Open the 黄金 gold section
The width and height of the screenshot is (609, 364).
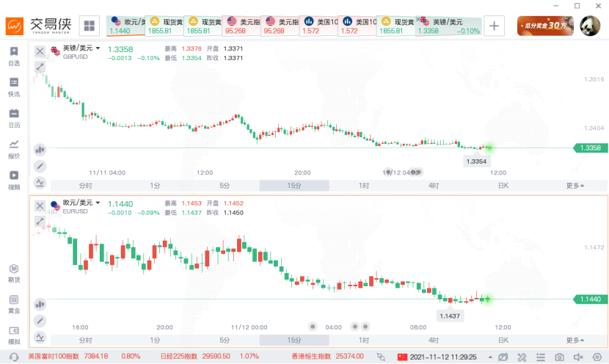14,305
